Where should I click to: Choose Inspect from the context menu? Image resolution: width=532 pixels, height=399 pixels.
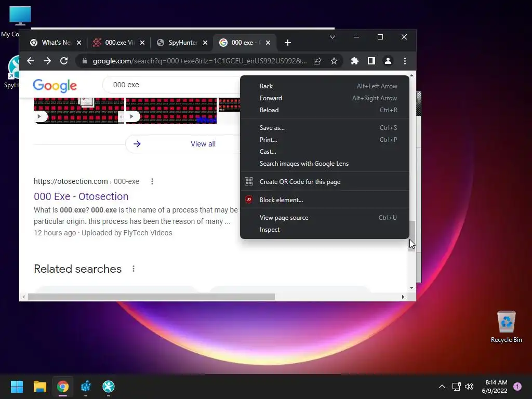[325, 230]
